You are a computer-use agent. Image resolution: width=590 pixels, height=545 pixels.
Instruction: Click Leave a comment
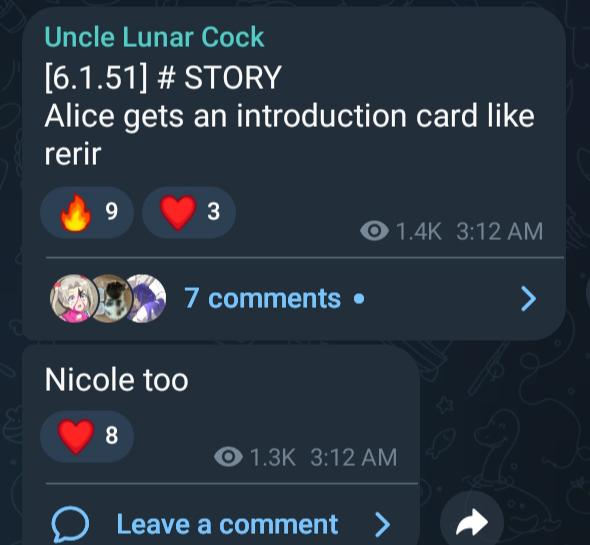coord(227,524)
